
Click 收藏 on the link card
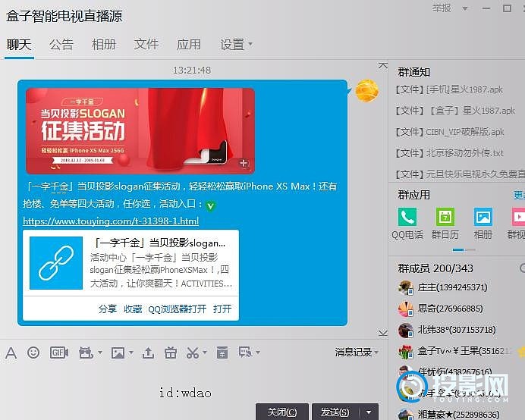[133, 309]
